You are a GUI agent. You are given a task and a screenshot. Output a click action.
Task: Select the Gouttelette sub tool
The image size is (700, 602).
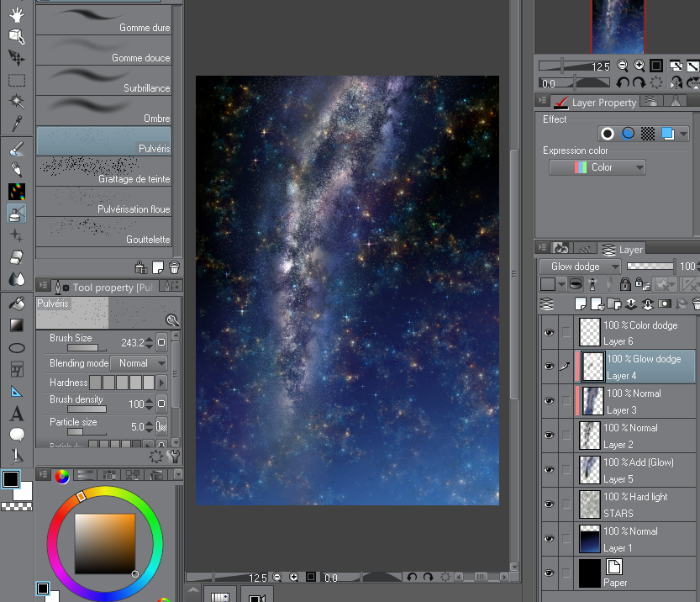103,232
